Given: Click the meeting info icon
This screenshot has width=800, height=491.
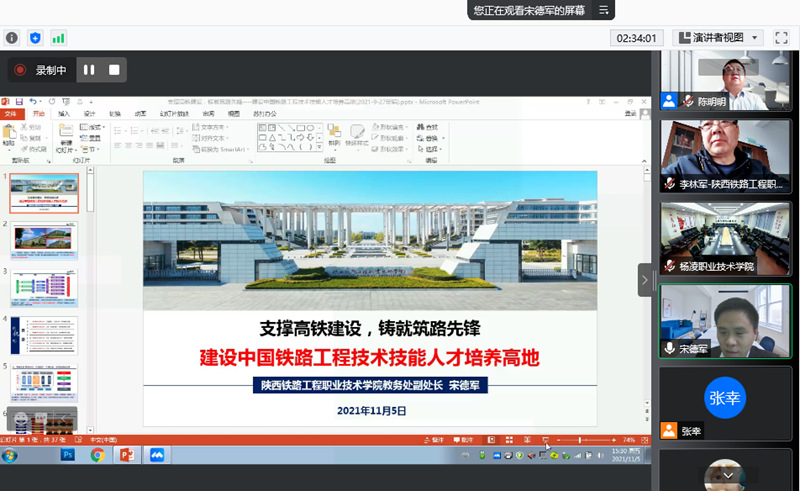Looking at the screenshot, I should [12, 38].
